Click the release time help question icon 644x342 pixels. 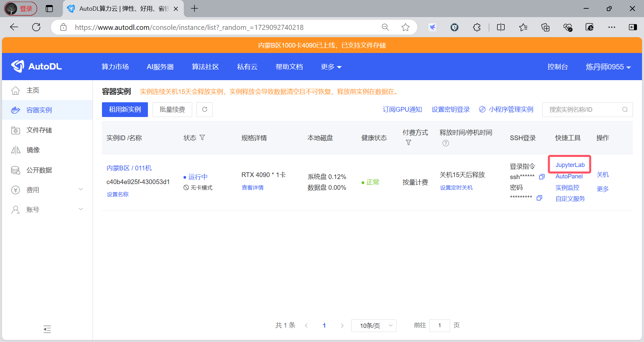(445, 143)
